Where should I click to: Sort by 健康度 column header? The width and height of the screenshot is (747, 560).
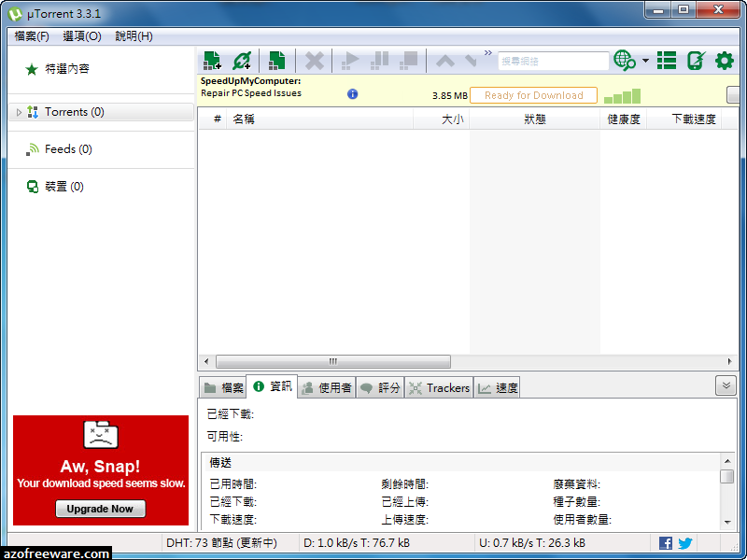623,119
